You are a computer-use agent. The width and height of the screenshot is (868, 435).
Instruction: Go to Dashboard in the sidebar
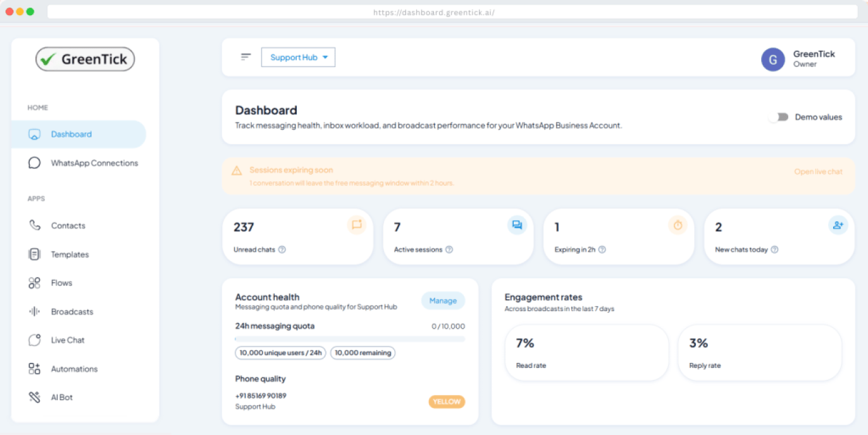[78, 134]
